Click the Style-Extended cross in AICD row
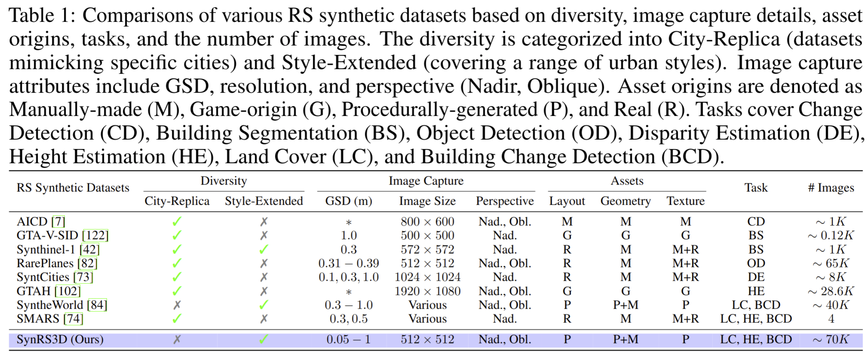The height and width of the screenshot is (355, 868). click(264, 222)
